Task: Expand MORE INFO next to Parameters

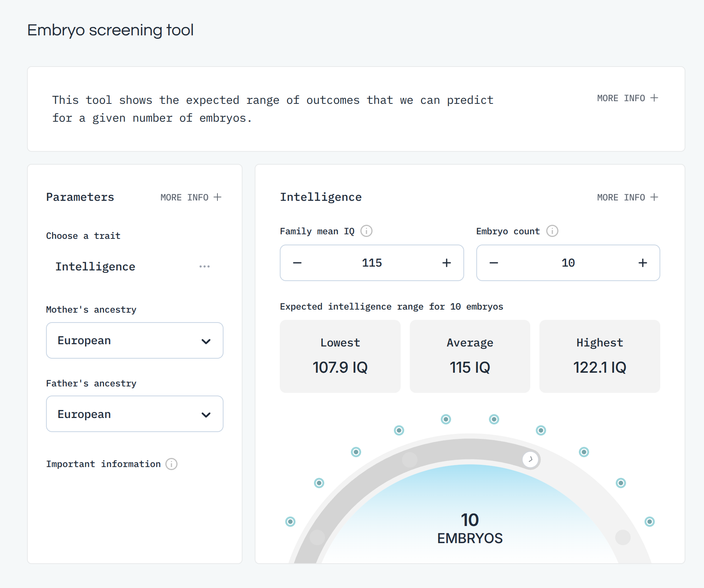Action: [191, 197]
